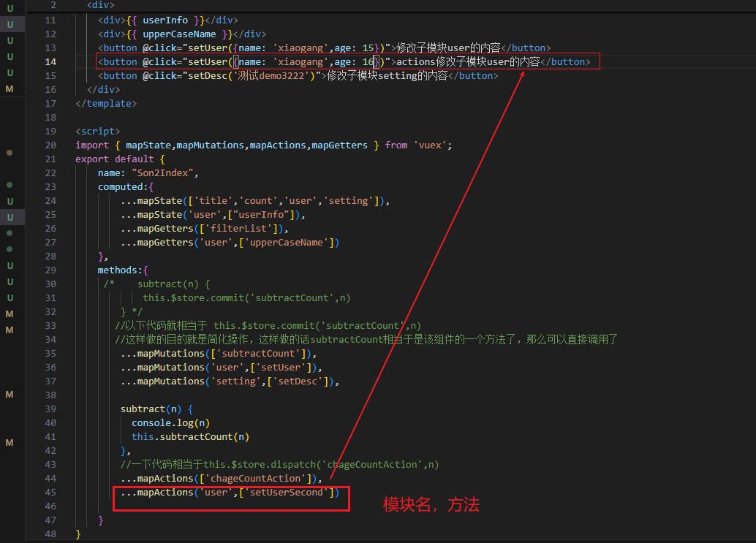Click the "Son2Index" component name string

(162, 173)
